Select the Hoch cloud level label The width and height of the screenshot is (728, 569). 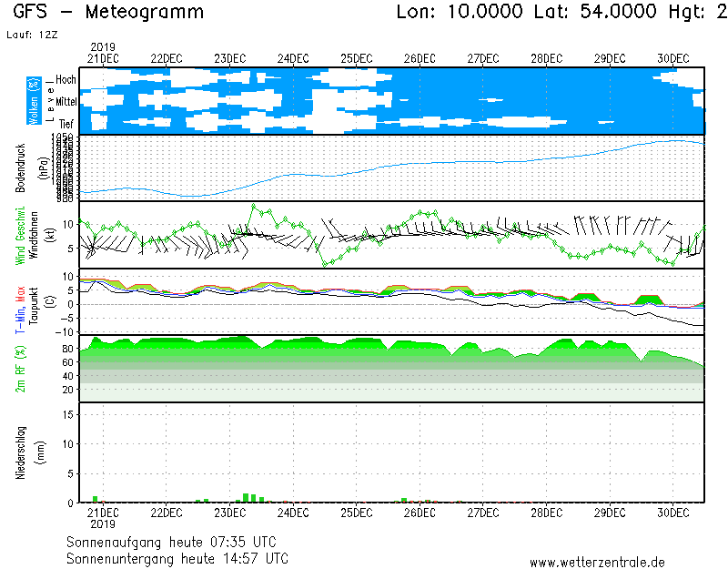tap(66, 80)
